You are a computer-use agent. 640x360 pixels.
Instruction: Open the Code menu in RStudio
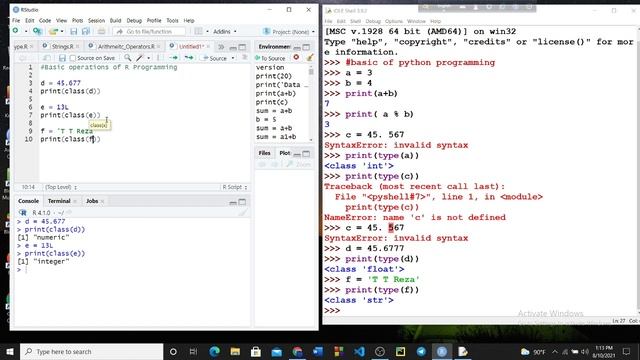pos(45,20)
